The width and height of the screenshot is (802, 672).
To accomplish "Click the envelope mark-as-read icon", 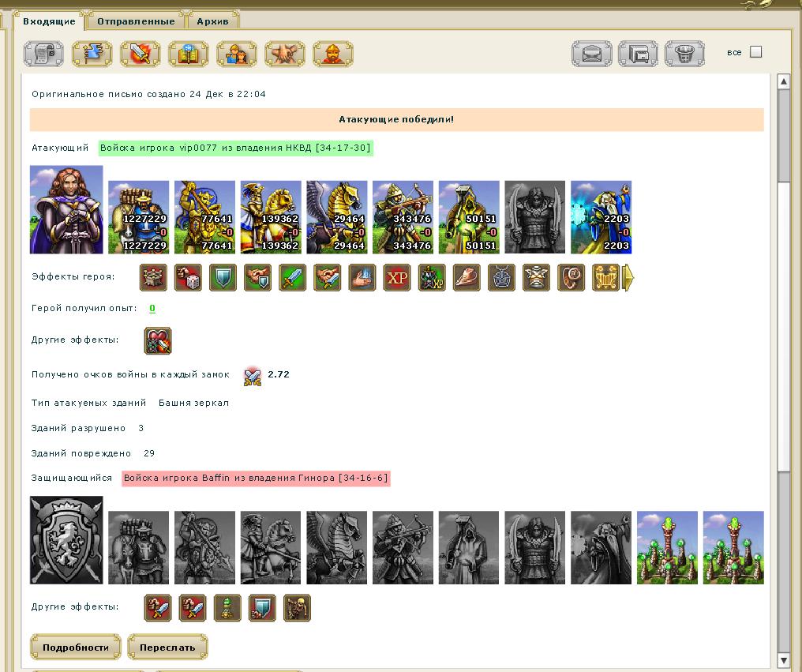I will point(592,54).
